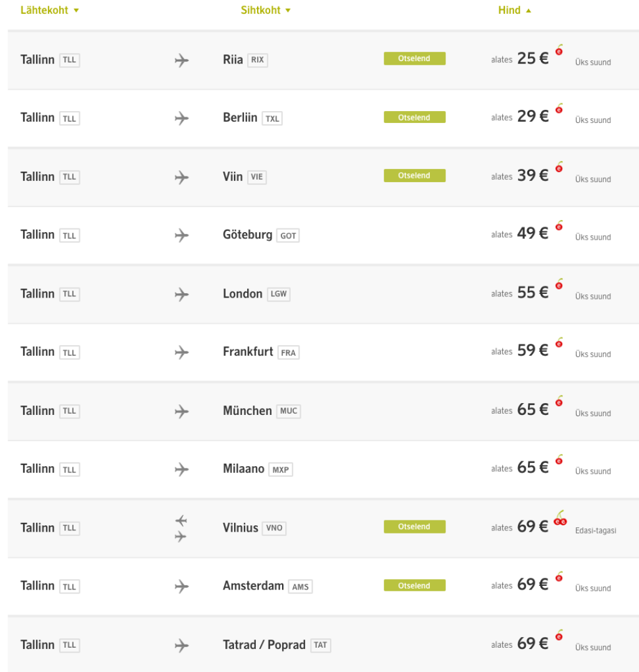Image resolution: width=639 pixels, height=672 pixels.
Task: Sort flights by the Hind price column
Action: (x=515, y=11)
